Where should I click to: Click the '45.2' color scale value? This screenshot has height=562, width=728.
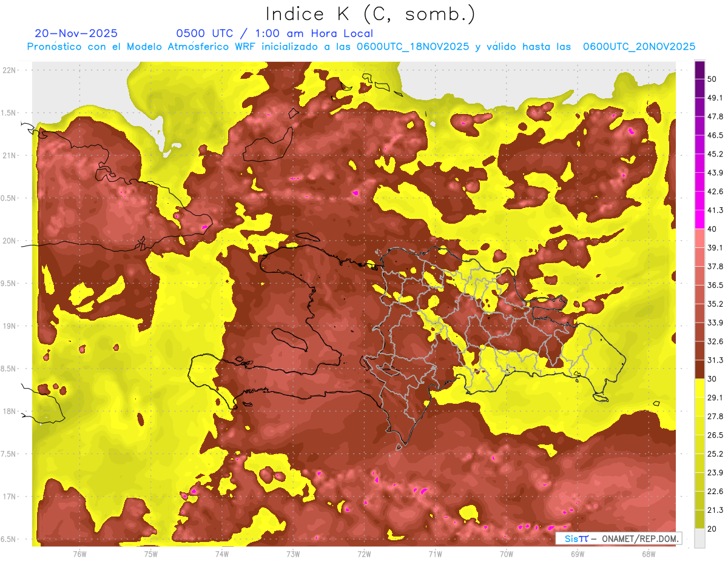(x=715, y=154)
